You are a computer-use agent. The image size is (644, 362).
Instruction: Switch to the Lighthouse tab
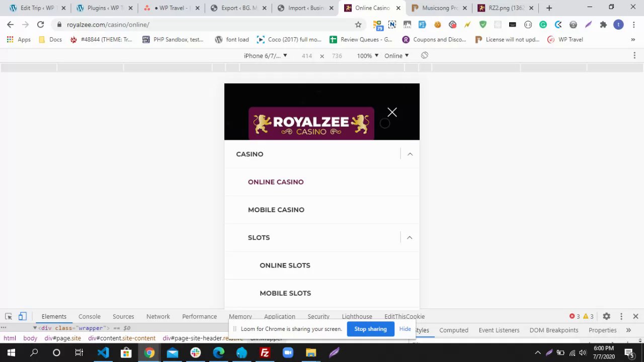pyautogui.click(x=357, y=316)
